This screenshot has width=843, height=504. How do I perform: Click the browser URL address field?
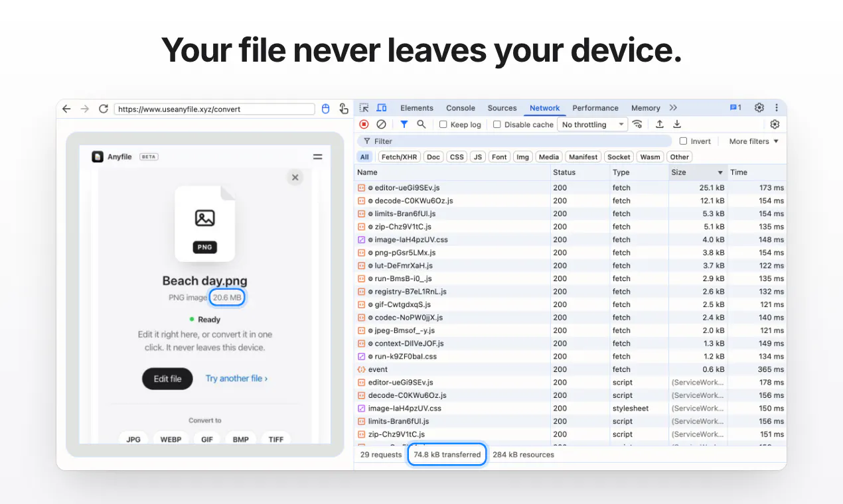214,109
